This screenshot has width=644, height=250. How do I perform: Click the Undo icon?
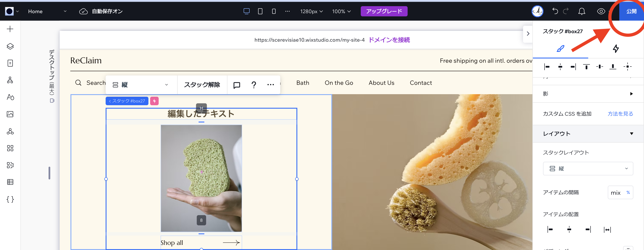(555, 11)
